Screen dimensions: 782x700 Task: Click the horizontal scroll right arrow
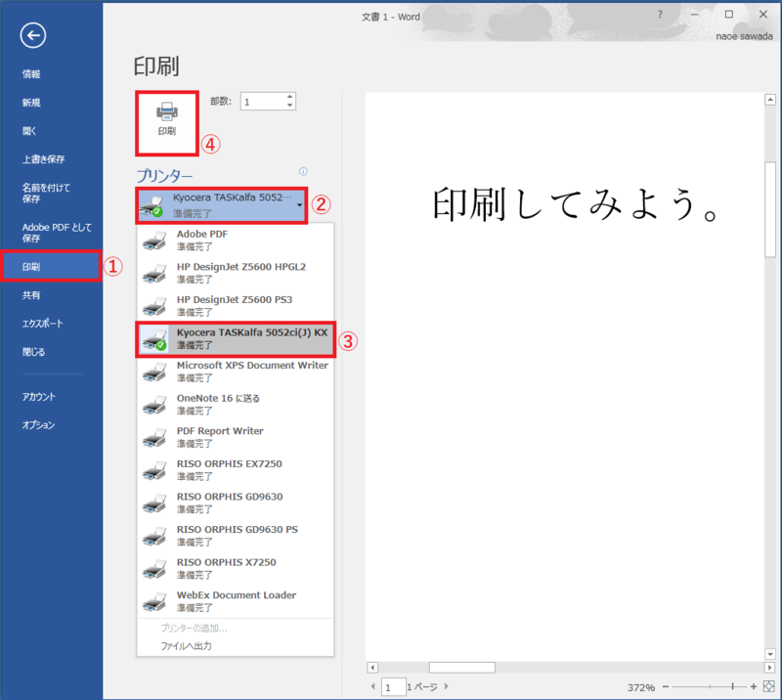769,668
